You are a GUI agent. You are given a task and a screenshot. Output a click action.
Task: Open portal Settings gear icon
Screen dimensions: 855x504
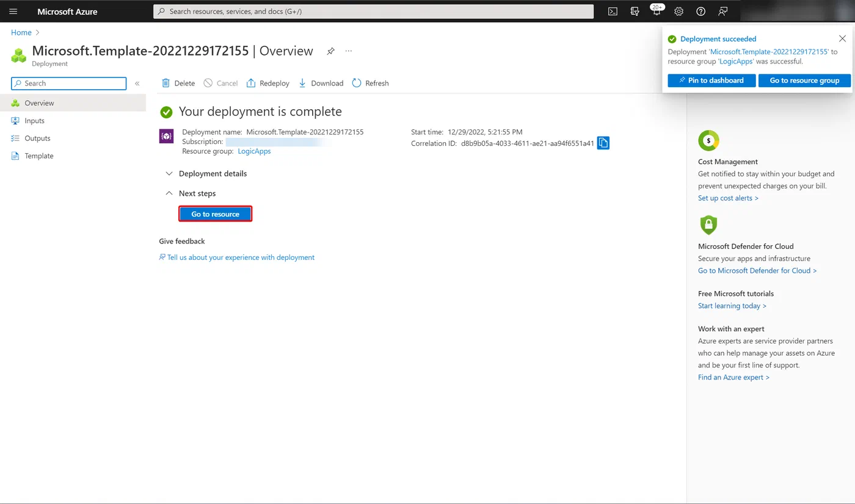pyautogui.click(x=679, y=12)
